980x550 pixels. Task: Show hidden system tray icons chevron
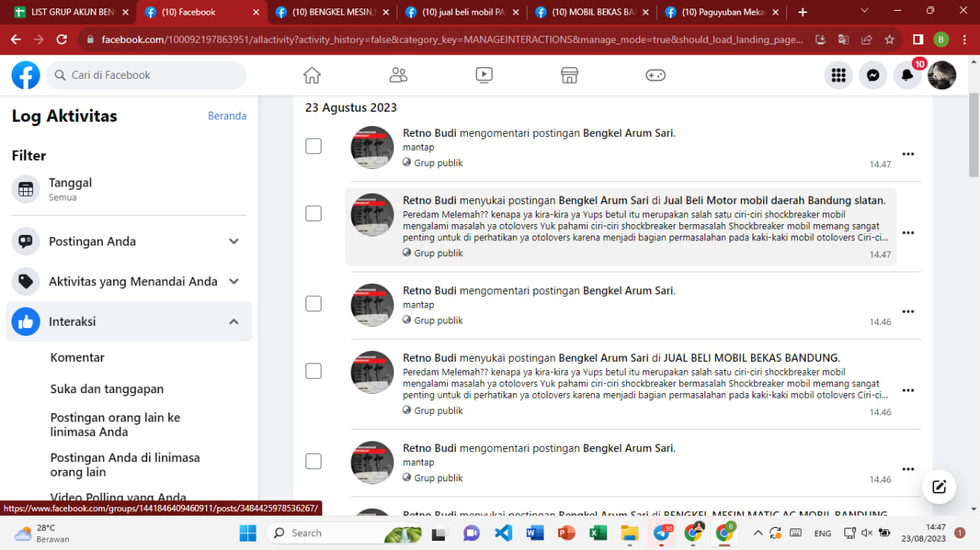coord(758,532)
